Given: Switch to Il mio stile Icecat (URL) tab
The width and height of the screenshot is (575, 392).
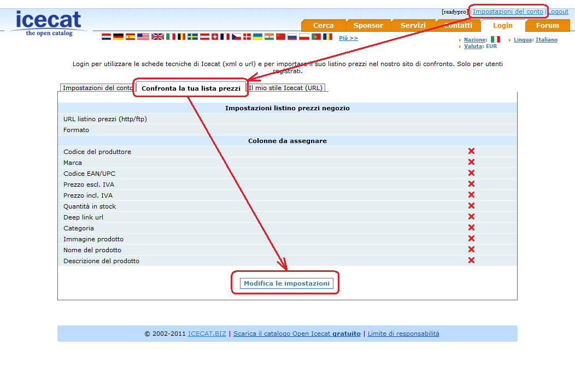Looking at the screenshot, I should (x=285, y=88).
